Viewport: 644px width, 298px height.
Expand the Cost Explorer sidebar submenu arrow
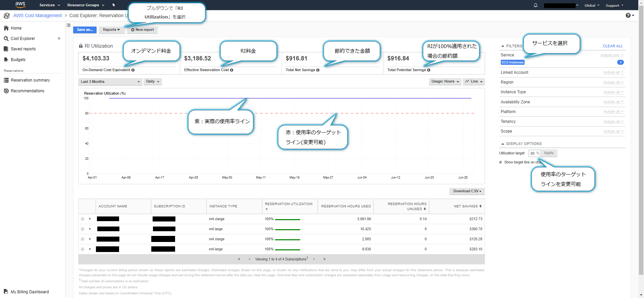pos(59,39)
